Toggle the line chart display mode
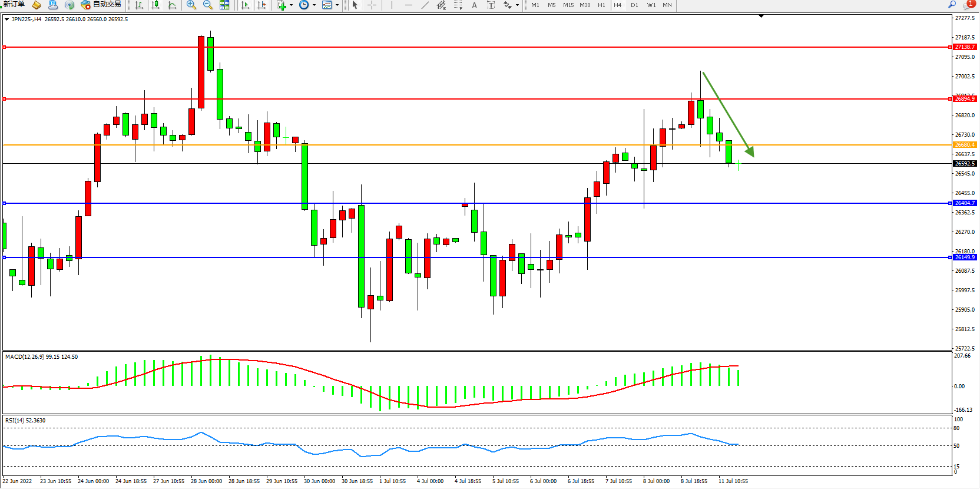Screen dimensions: 980x489 click(x=172, y=5)
